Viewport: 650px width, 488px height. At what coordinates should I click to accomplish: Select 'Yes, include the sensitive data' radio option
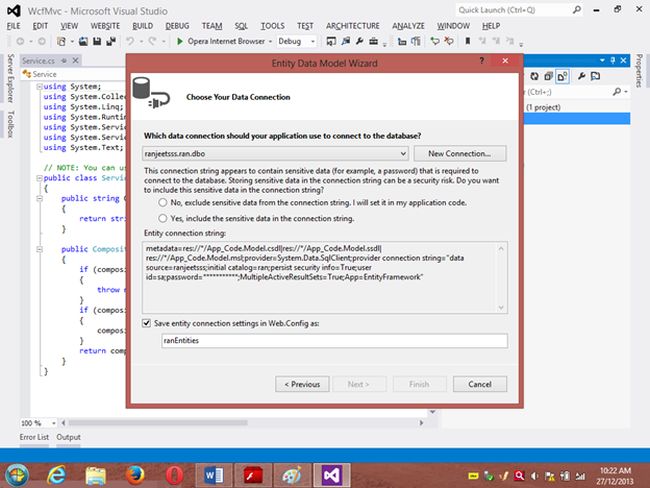point(162,218)
